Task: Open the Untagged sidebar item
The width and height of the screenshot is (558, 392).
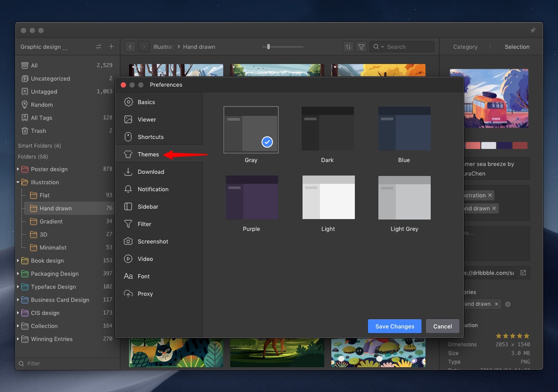Action: tap(68, 91)
